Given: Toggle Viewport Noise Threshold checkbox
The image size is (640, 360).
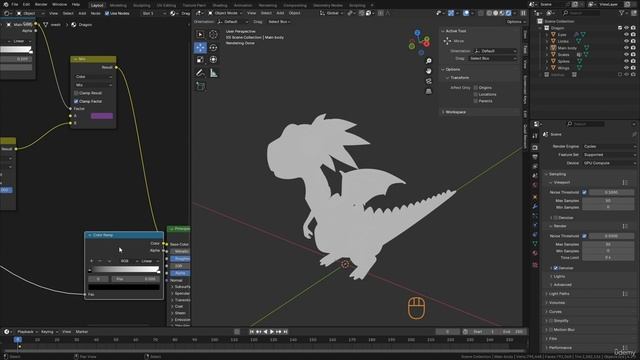Looking at the screenshot, I should pos(584,192).
